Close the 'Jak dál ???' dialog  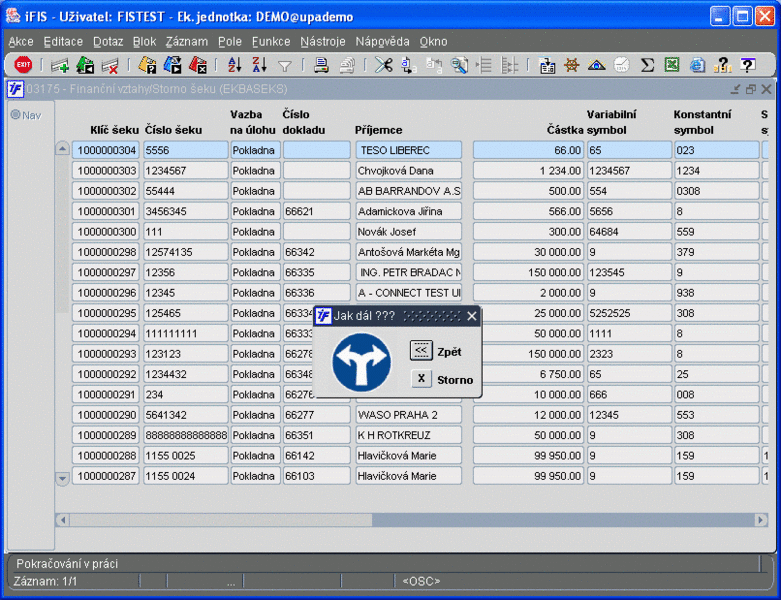pos(472,316)
